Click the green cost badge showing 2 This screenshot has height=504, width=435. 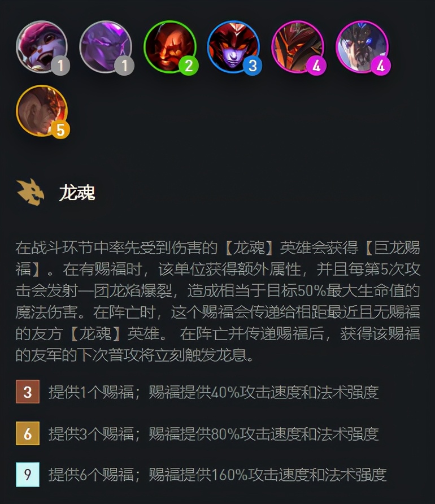click(x=189, y=66)
